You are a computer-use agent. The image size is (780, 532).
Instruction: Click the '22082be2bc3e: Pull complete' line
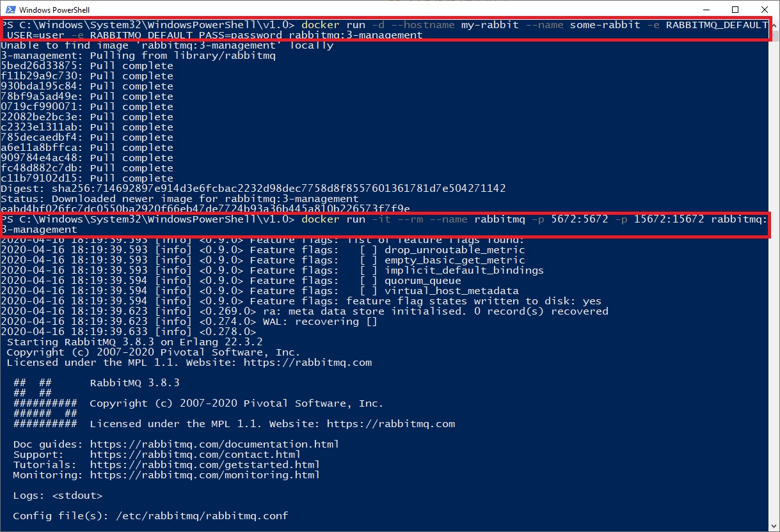point(87,117)
